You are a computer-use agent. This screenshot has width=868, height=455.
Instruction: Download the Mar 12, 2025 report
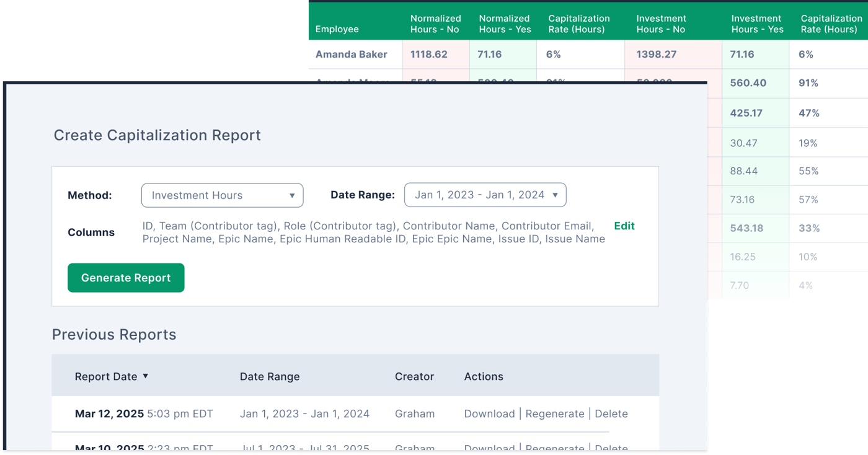[489, 413]
